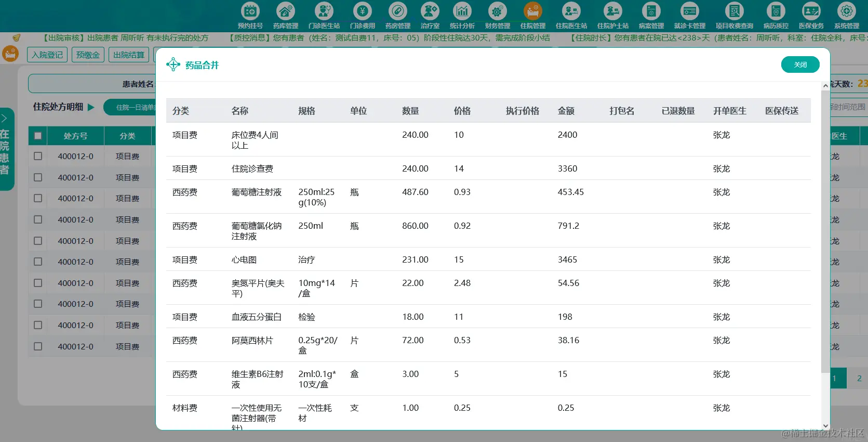Click the 金额 column header in dialog
Screen dimensions: 868x442
pos(566,111)
